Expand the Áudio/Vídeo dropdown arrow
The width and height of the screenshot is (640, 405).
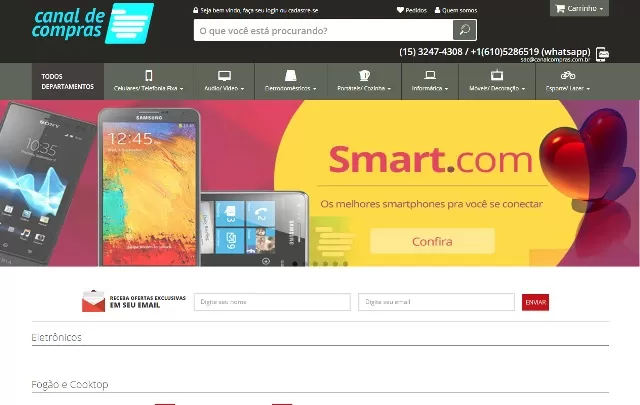click(x=242, y=89)
